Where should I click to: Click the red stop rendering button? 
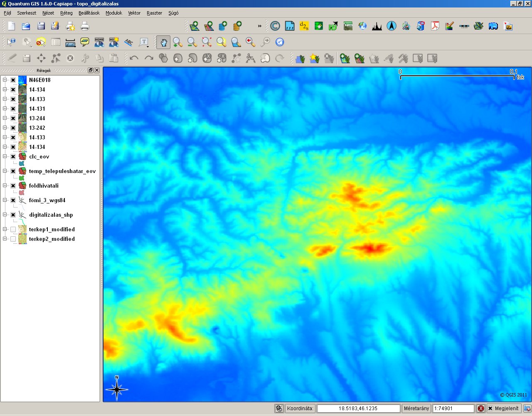click(481, 409)
